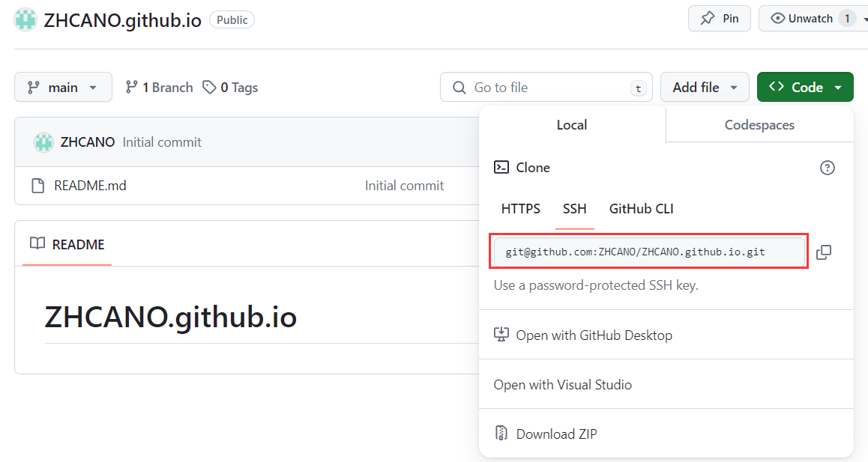
Task: Expand the Add file dropdown
Action: 705,87
